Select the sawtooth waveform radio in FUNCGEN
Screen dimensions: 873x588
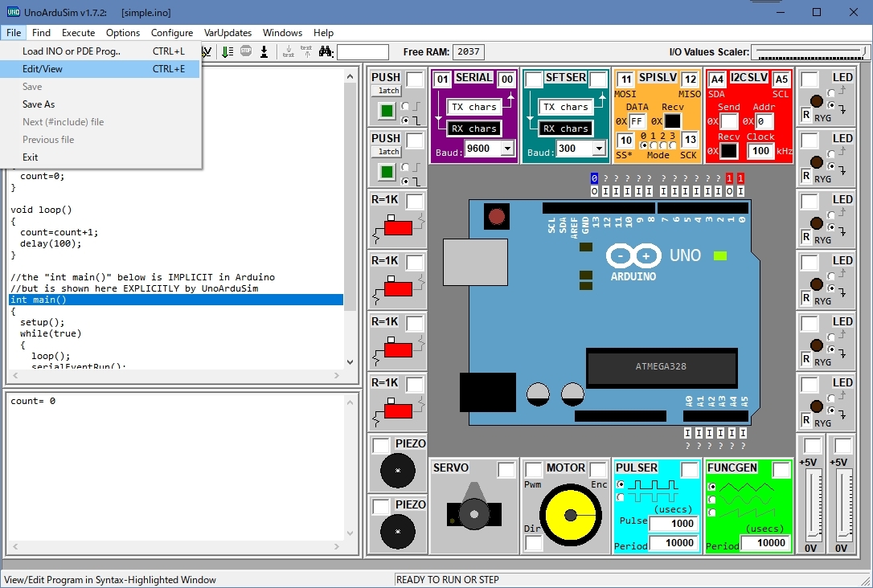click(711, 512)
